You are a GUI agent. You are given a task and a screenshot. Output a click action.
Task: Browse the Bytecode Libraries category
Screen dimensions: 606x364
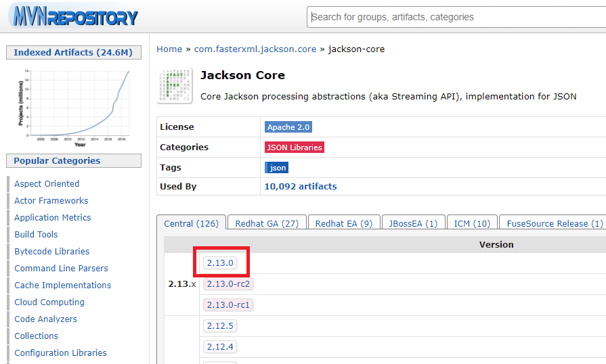click(51, 251)
